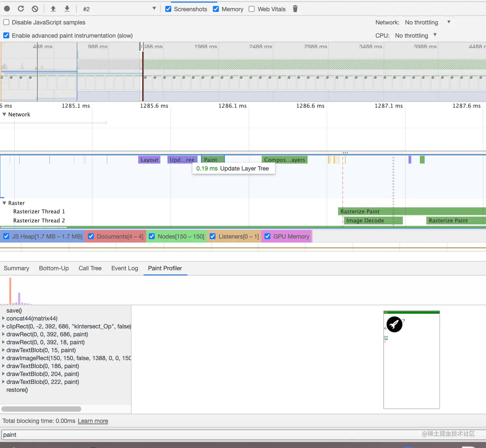Click the Rasterizer Thread 1 label
This screenshot has height=448, width=486.
pyautogui.click(x=39, y=211)
